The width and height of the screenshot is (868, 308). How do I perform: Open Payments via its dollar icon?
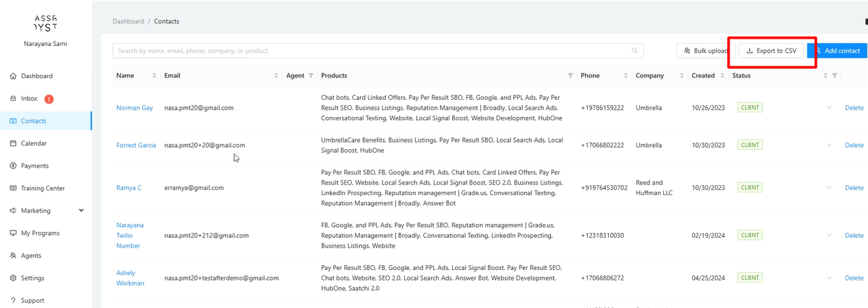14,166
